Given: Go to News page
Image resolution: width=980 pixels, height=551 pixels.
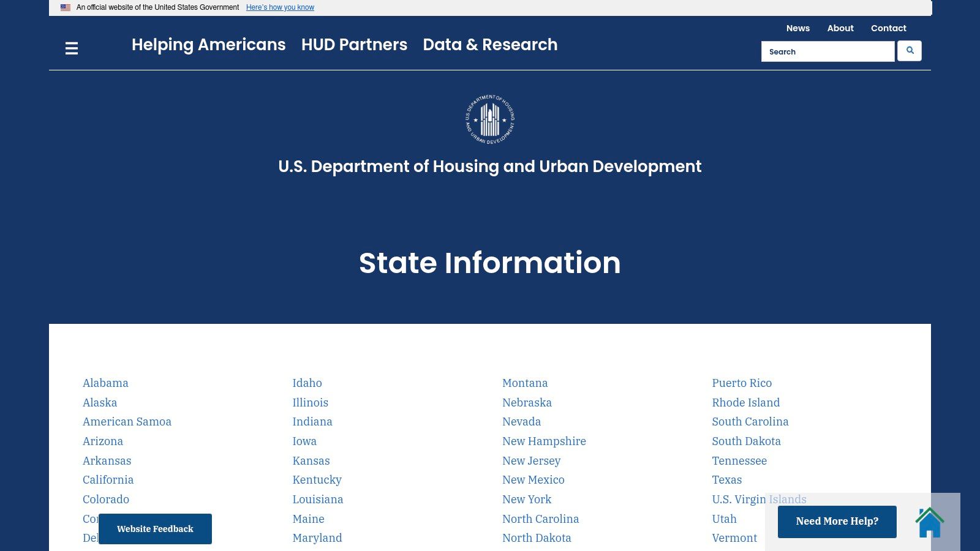Looking at the screenshot, I should coord(798,28).
